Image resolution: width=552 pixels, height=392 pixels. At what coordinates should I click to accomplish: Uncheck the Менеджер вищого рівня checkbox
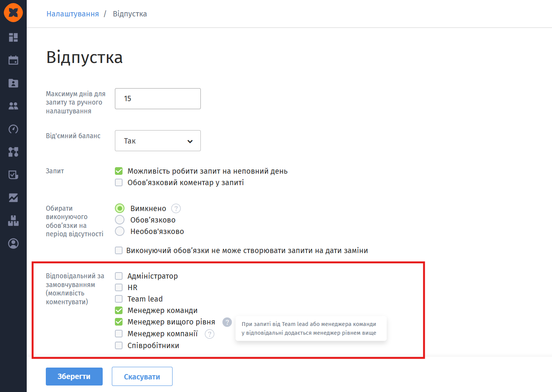pos(119,322)
